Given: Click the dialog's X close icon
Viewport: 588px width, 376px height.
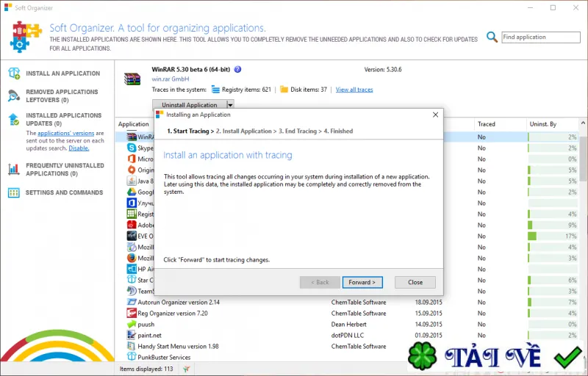Looking at the screenshot, I should 435,115.
